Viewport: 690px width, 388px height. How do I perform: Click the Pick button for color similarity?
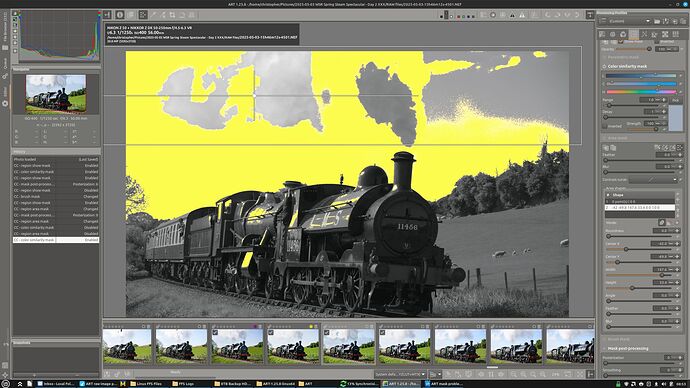[675, 100]
